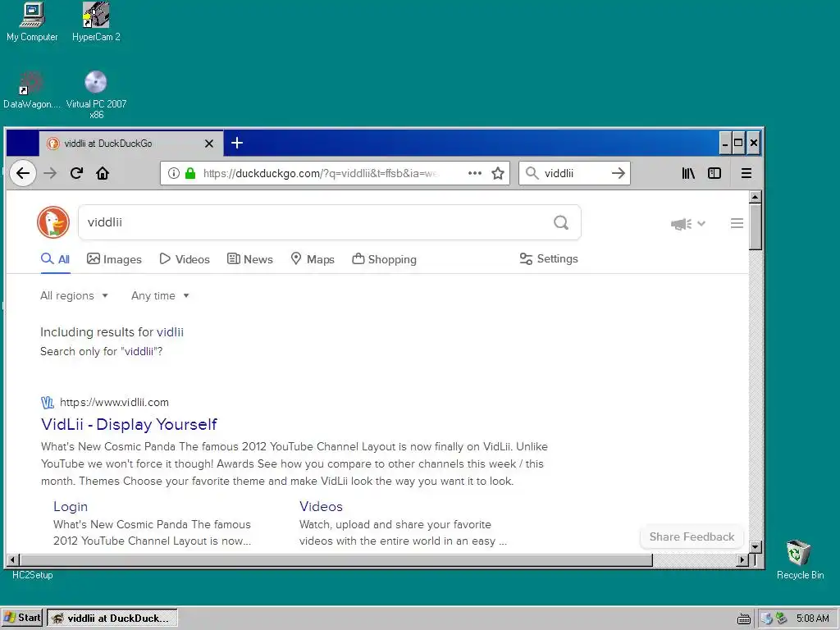Open My Computer desktop icon
The image size is (840, 630).
coord(32,21)
